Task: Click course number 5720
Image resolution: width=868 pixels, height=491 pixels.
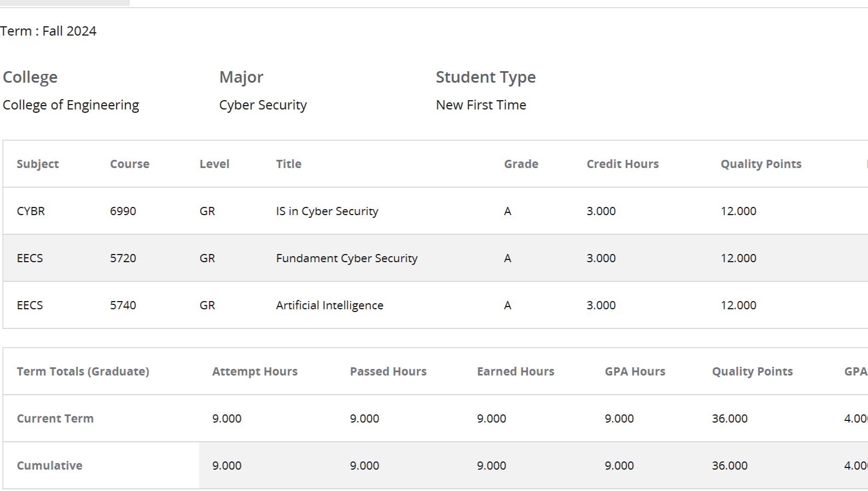Action: pyautogui.click(x=123, y=258)
